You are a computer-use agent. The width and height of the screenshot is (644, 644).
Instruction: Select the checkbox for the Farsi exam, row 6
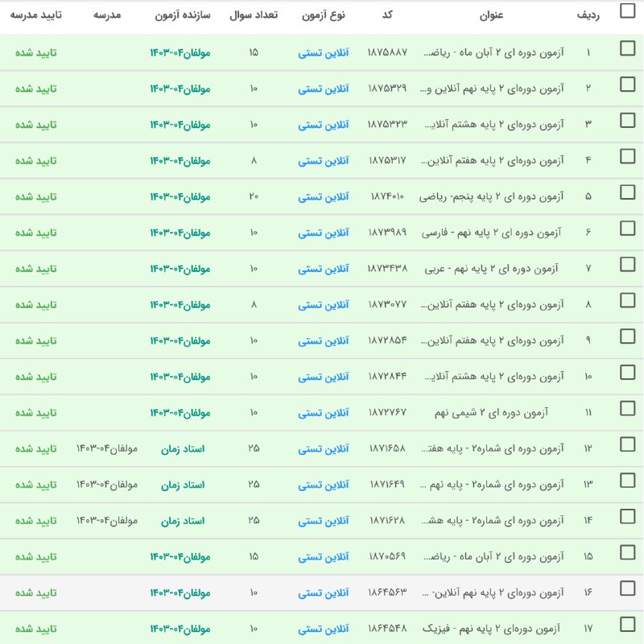point(627,229)
